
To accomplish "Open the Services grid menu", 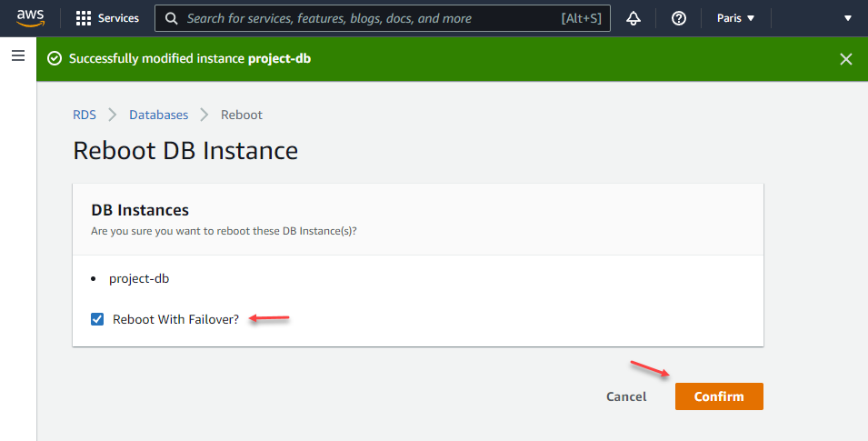I will pos(107,18).
